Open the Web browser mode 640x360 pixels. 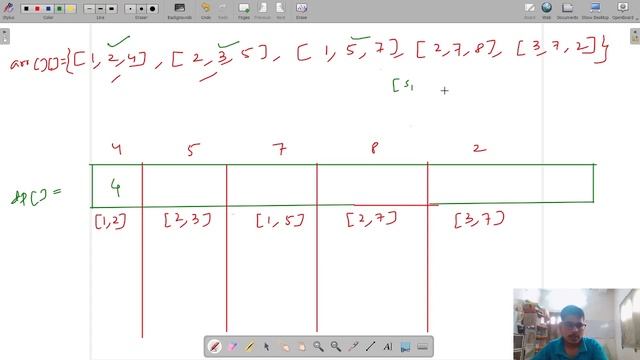(x=547, y=10)
